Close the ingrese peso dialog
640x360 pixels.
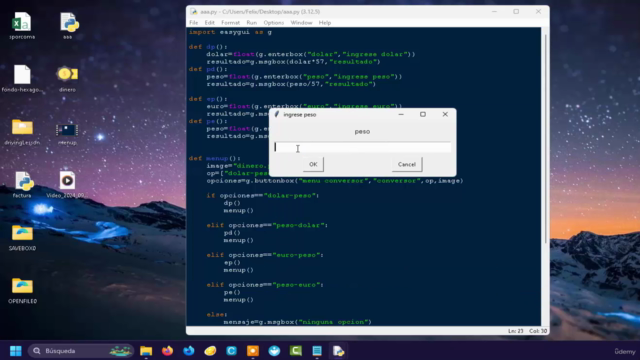coord(445,115)
